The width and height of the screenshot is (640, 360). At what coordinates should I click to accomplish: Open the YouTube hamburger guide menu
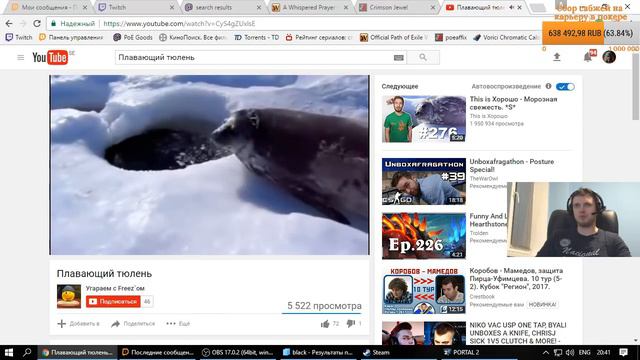pyautogui.click(x=21, y=58)
